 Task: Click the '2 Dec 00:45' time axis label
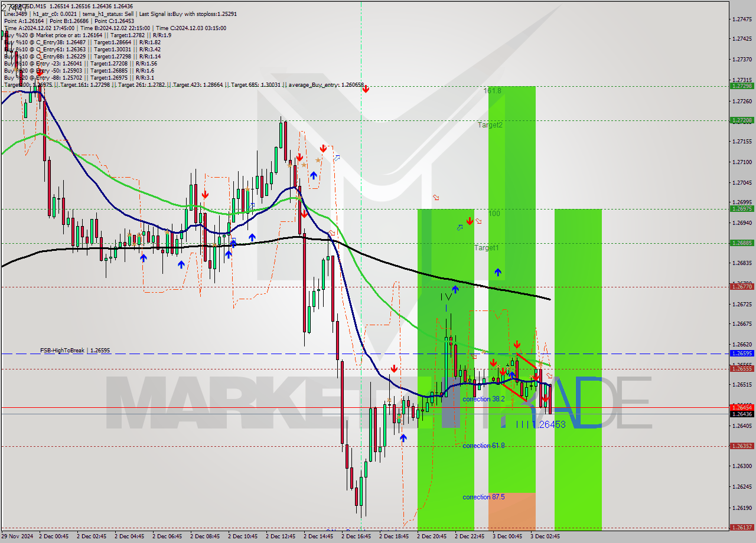point(54,537)
